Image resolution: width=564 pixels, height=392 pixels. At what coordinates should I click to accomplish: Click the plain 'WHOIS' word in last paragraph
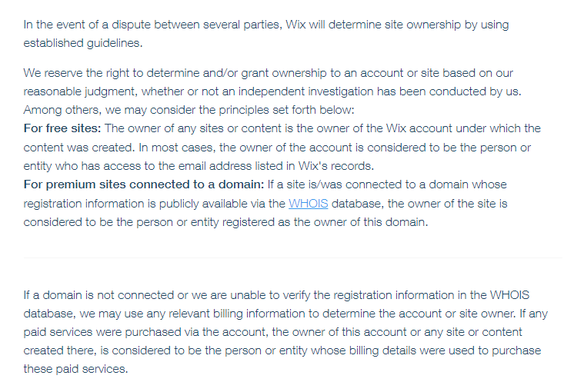pyautogui.click(x=509, y=295)
